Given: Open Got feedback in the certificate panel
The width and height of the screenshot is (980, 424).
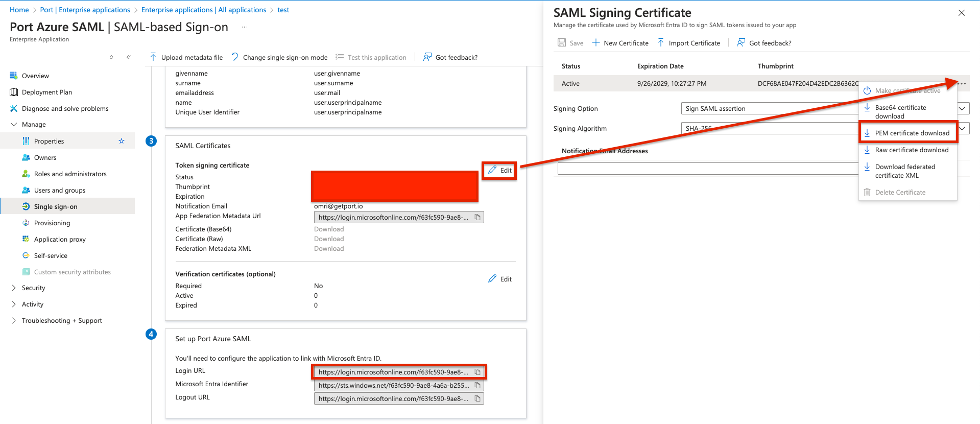Looking at the screenshot, I should (764, 43).
